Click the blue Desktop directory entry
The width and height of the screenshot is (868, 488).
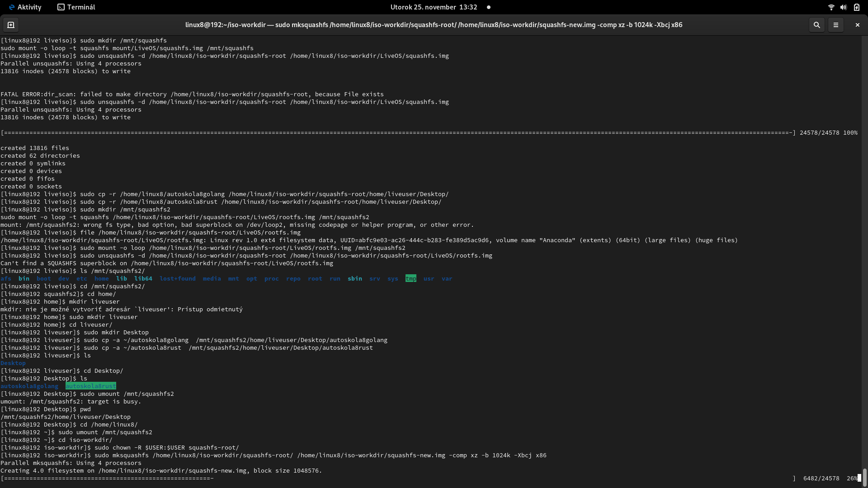[x=13, y=363]
